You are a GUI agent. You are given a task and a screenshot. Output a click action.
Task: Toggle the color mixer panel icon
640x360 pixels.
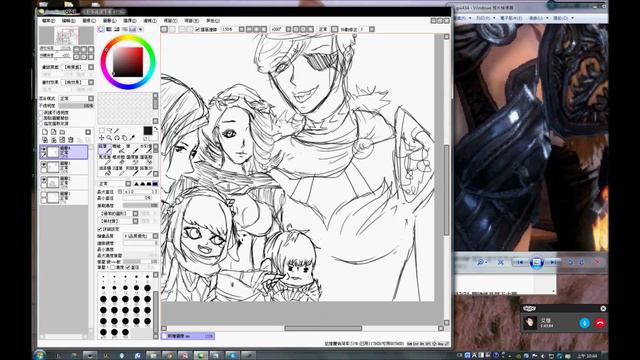(x=124, y=29)
